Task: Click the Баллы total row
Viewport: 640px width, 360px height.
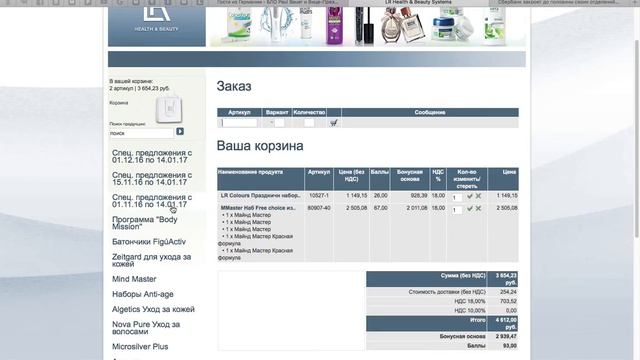Action: coord(442,346)
